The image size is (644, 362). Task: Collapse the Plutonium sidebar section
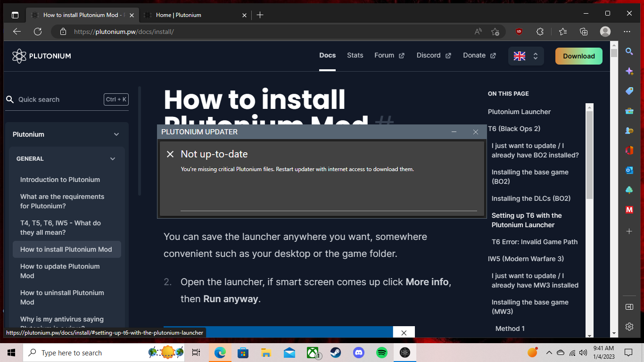116,134
